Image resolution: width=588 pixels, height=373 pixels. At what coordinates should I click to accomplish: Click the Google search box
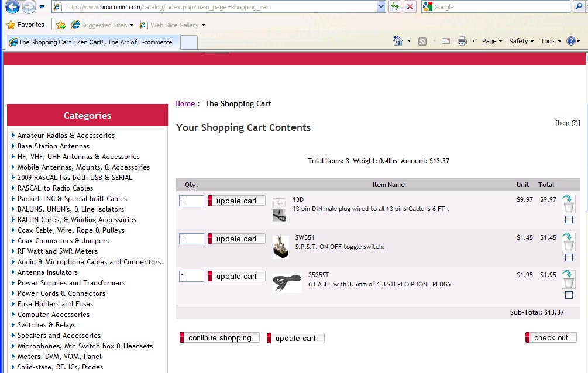[x=501, y=7]
